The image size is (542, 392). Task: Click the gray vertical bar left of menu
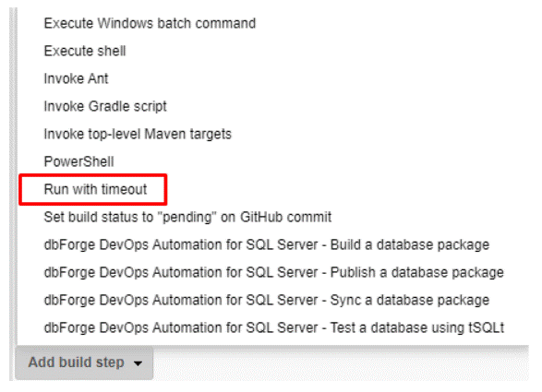click(13, 176)
